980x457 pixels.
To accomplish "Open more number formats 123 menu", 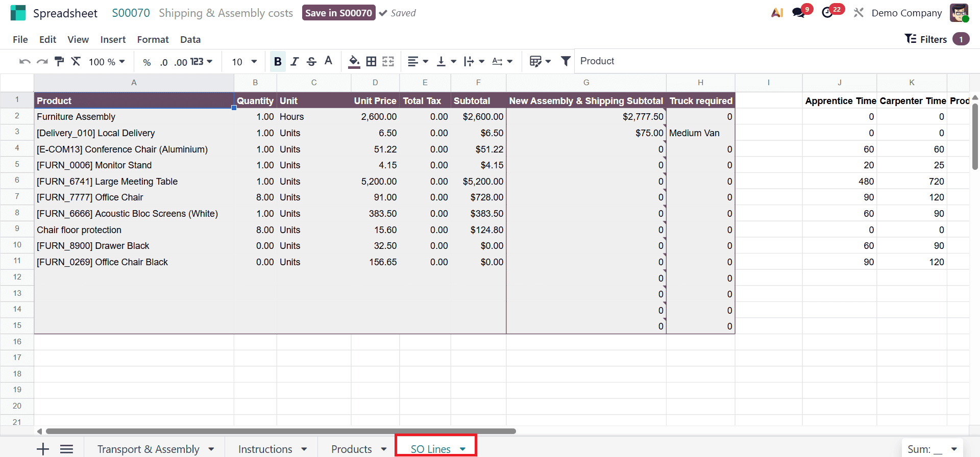I will 201,62.
